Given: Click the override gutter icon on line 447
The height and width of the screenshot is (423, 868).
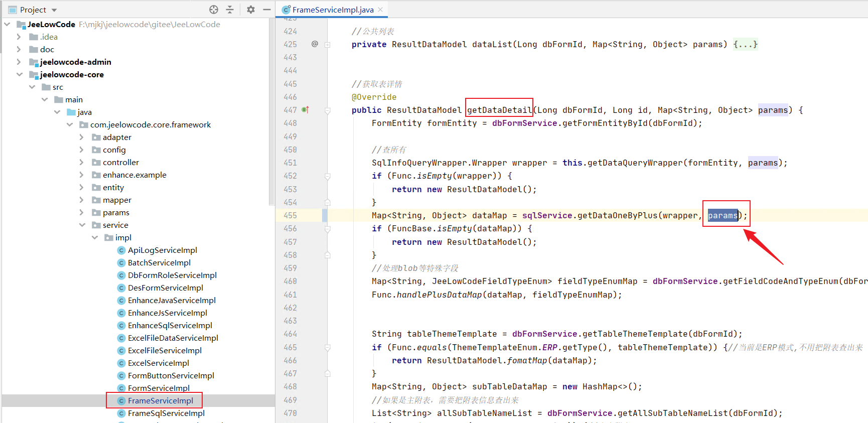Looking at the screenshot, I should tap(305, 110).
